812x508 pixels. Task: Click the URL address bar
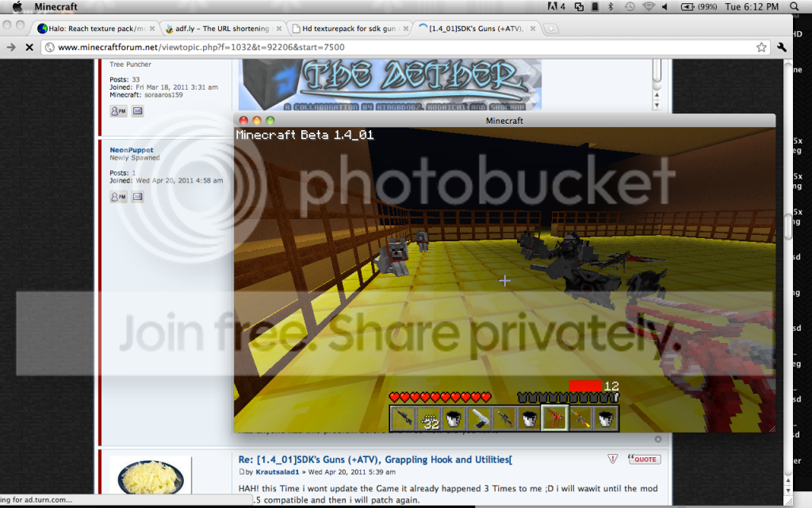[396, 48]
